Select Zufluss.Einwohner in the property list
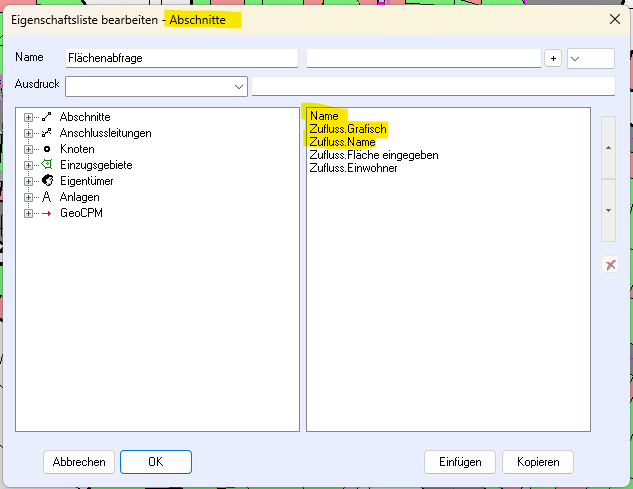The height and width of the screenshot is (489, 633). [354, 168]
